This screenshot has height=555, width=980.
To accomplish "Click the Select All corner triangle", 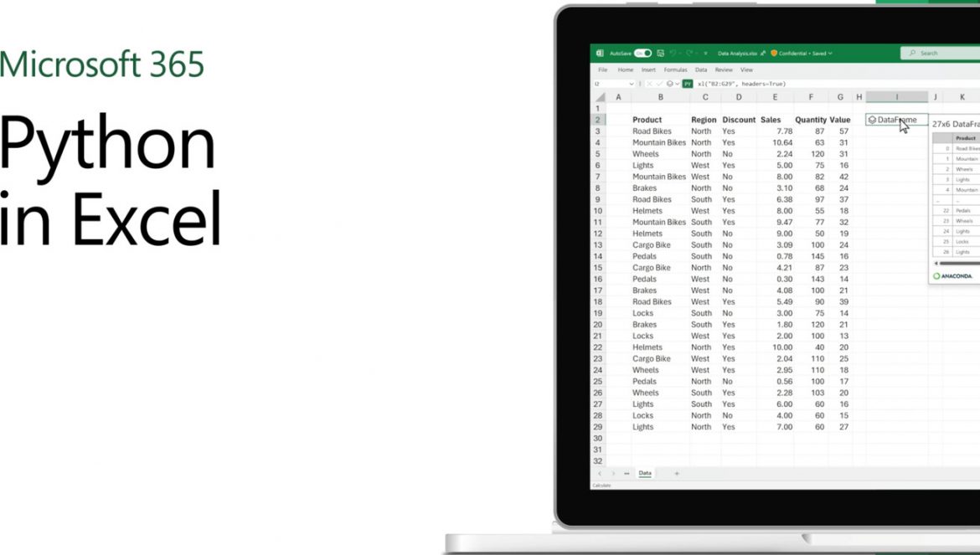I will point(600,97).
